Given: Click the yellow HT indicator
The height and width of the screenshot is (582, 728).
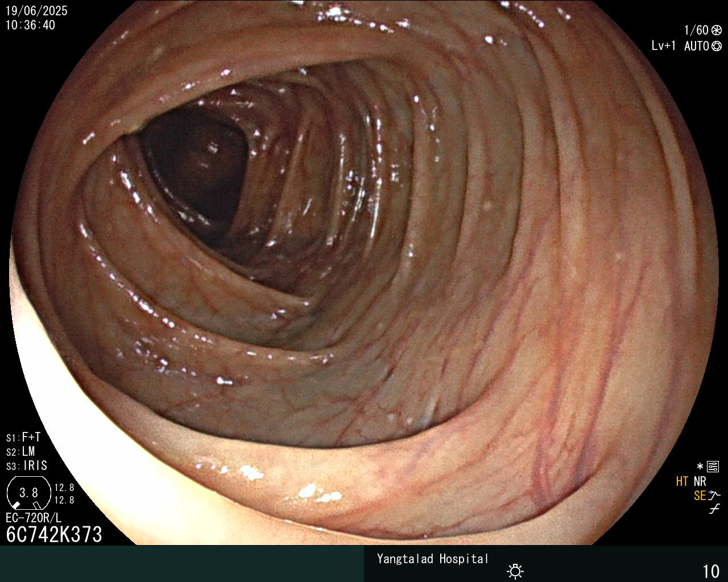Looking at the screenshot, I should [682, 481].
